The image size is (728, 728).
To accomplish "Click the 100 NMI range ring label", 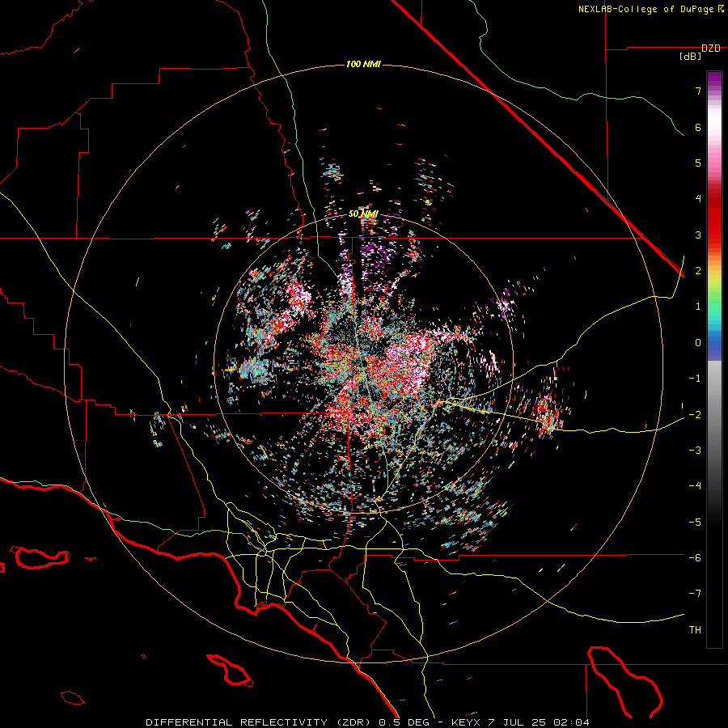I will (363, 64).
